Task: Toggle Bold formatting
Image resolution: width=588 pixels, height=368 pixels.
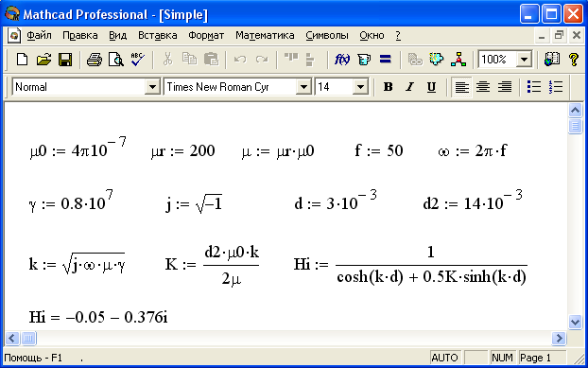Action: (389, 87)
